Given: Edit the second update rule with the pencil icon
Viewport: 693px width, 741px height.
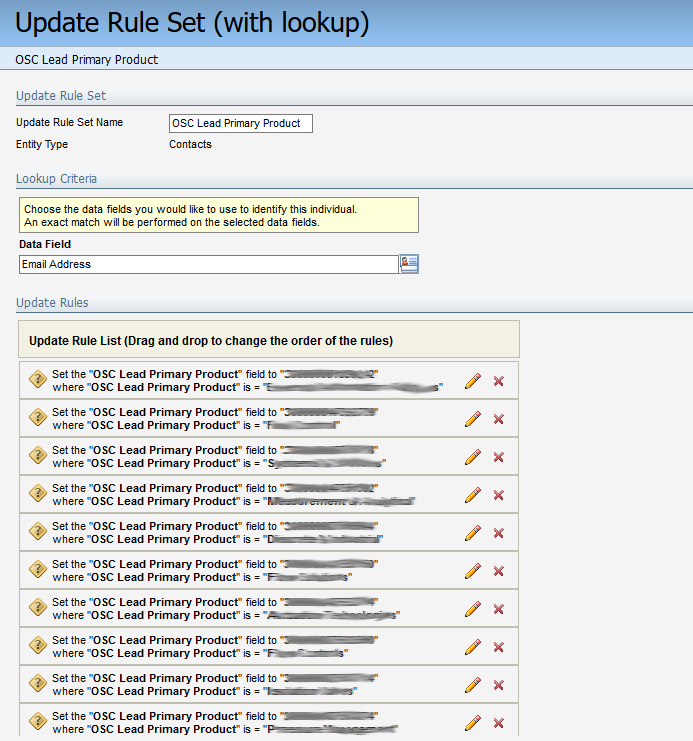Looking at the screenshot, I should click(473, 419).
